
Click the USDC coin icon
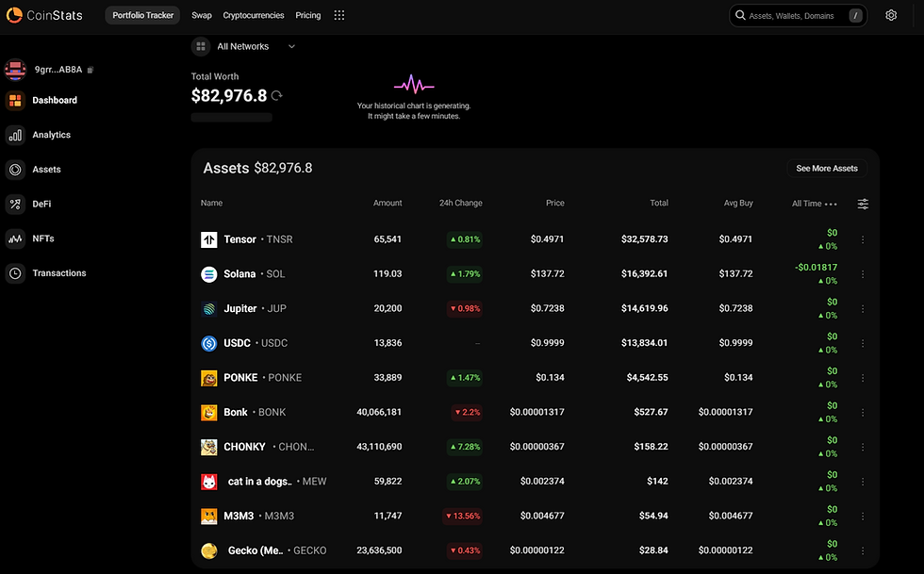click(209, 343)
